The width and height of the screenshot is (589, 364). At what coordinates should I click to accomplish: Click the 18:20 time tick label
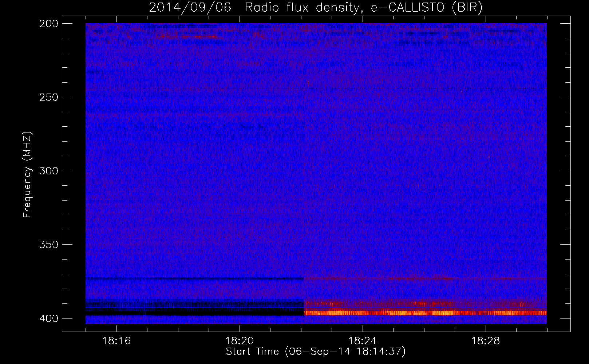coord(240,341)
